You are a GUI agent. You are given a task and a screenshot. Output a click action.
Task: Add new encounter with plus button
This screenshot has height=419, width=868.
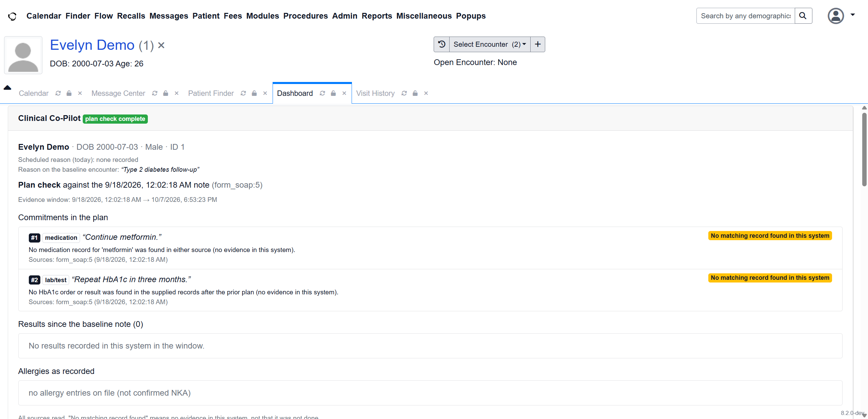point(538,44)
